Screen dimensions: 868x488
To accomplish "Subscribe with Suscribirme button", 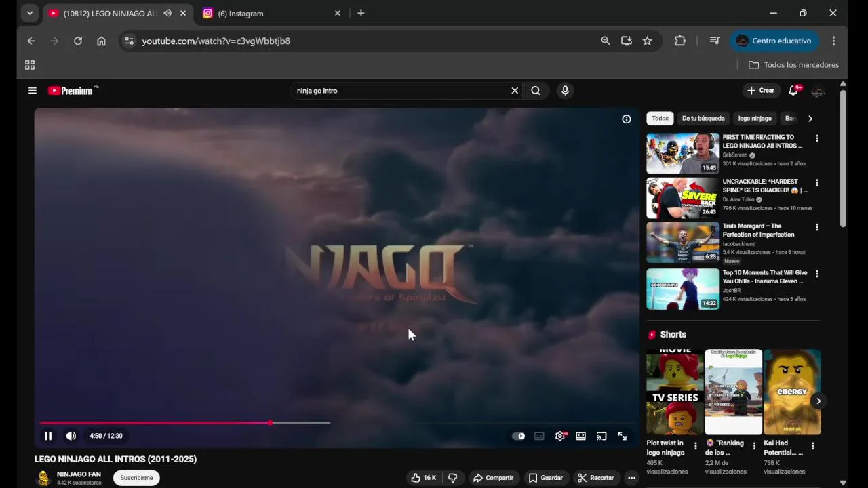I will point(136,478).
